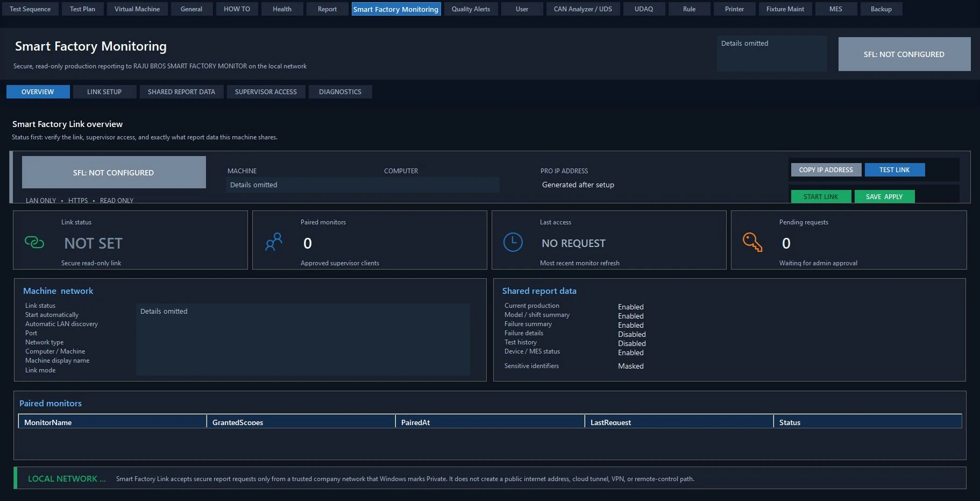Click the 'Machine network' panel heading
The width and height of the screenshot is (980, 501).
(x=58, y=291)
